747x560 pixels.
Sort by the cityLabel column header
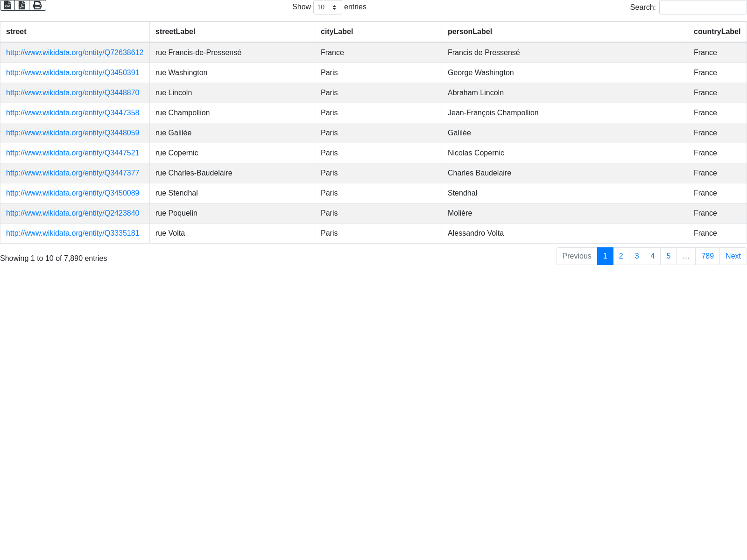pyautogui.click(x=337, y=32)
